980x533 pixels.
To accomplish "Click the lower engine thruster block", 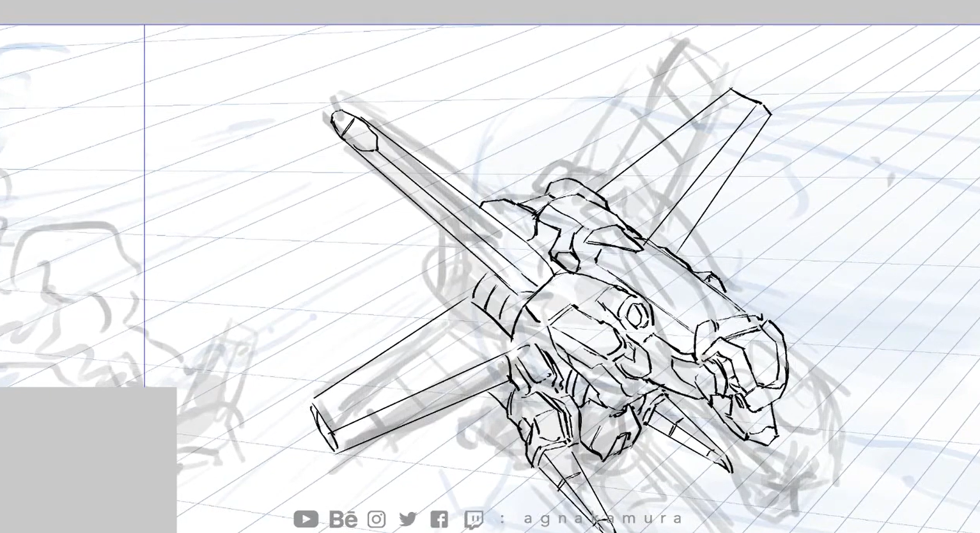I will pos(614,429).
